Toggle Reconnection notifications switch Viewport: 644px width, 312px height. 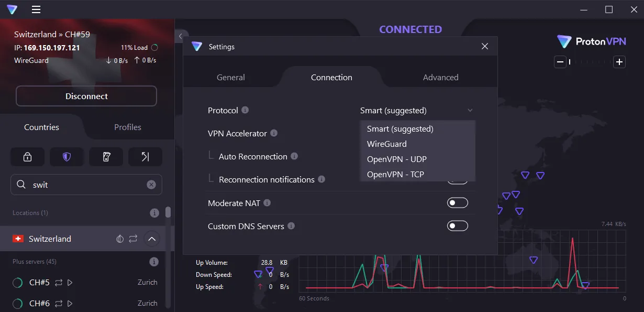(x=457, y=179)
